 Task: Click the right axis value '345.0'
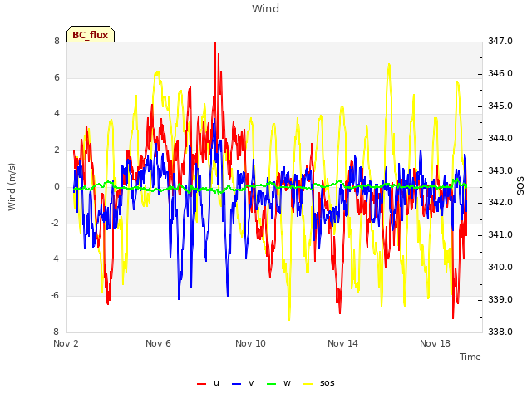(500, 106)
